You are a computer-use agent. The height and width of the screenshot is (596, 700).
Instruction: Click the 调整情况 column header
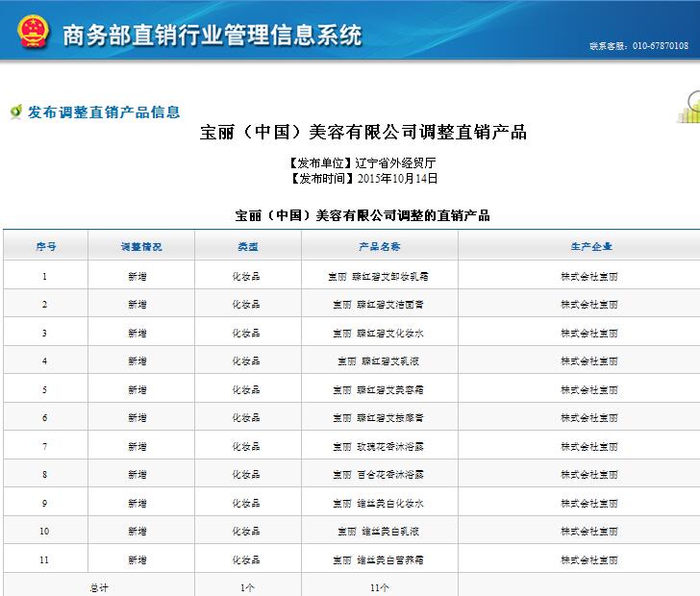pos(141,247)
